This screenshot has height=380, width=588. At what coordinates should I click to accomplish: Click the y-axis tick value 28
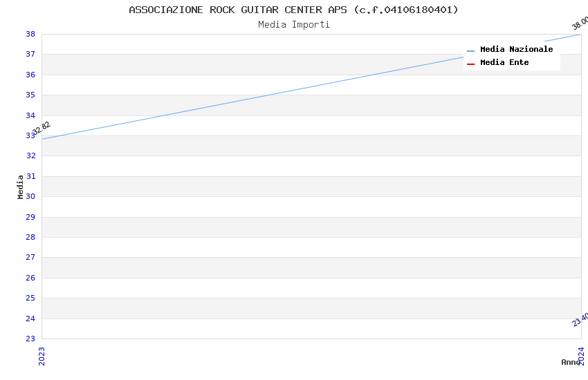point(30,238)
